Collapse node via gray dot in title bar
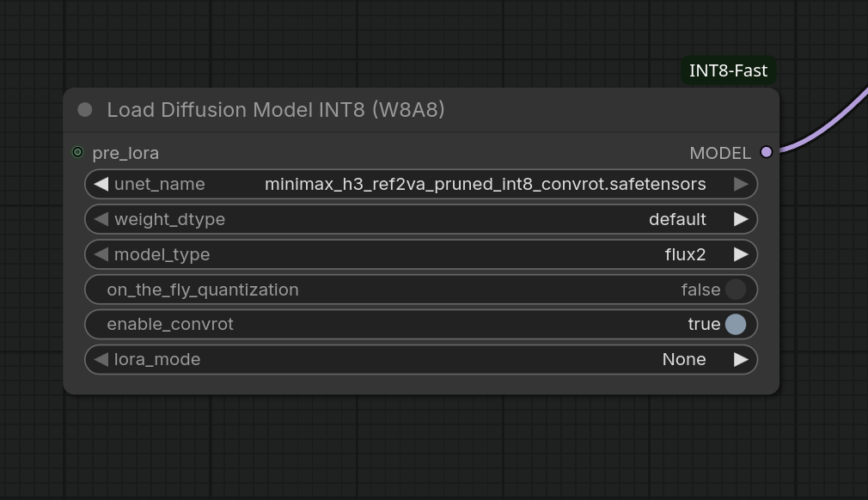This screenshot has height=500, width=868. 85,109
